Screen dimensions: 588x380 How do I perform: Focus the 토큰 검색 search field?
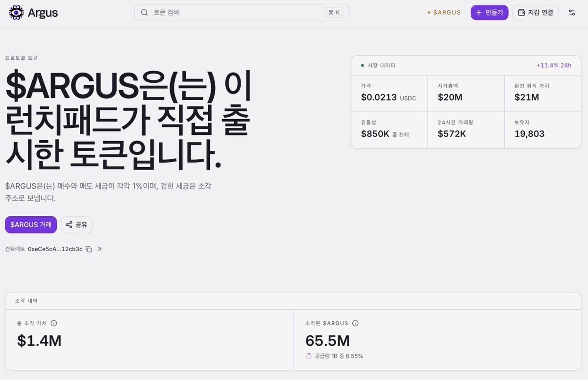click(x=242, y=13)
